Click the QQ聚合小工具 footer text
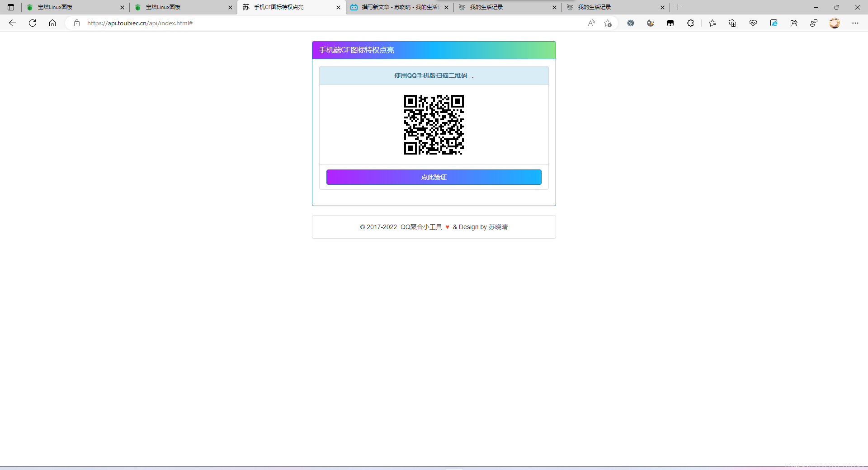This screenshot has width=868, height=470. click(x=421, y=227)
